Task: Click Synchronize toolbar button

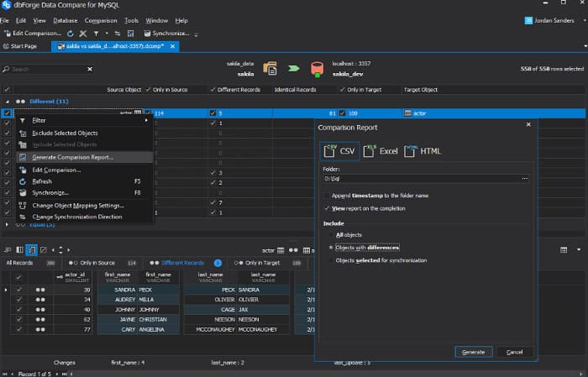Action: pos(166,34)
